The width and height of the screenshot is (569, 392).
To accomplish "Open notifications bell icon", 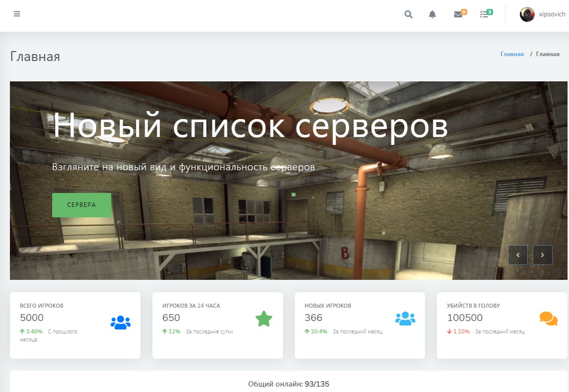I will click(x=432, y=14).
